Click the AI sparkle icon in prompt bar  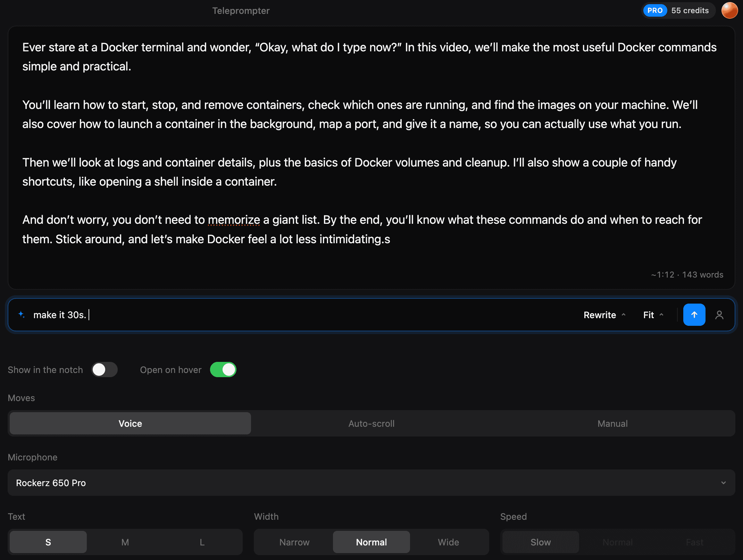coord(22,315)
